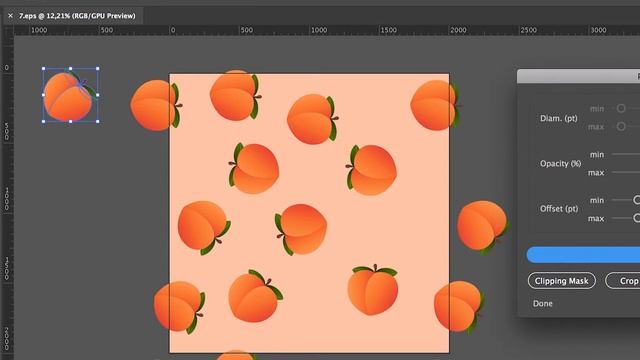Click the bounding box bottom-right corner handle
The image size is (640, 360).
point(98,121)
